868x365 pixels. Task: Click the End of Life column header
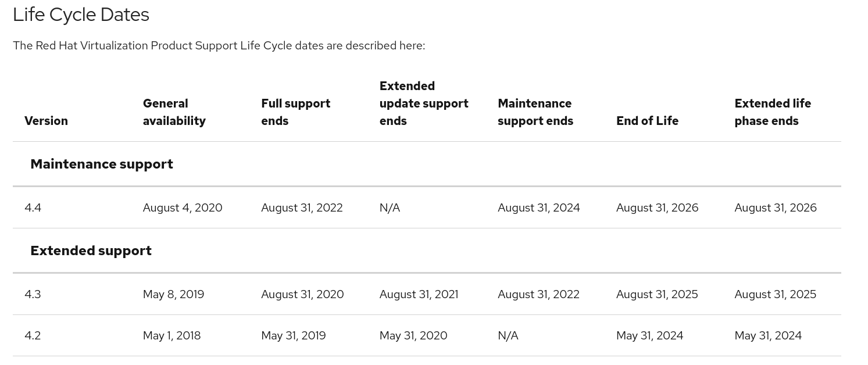tap(647, 121)
